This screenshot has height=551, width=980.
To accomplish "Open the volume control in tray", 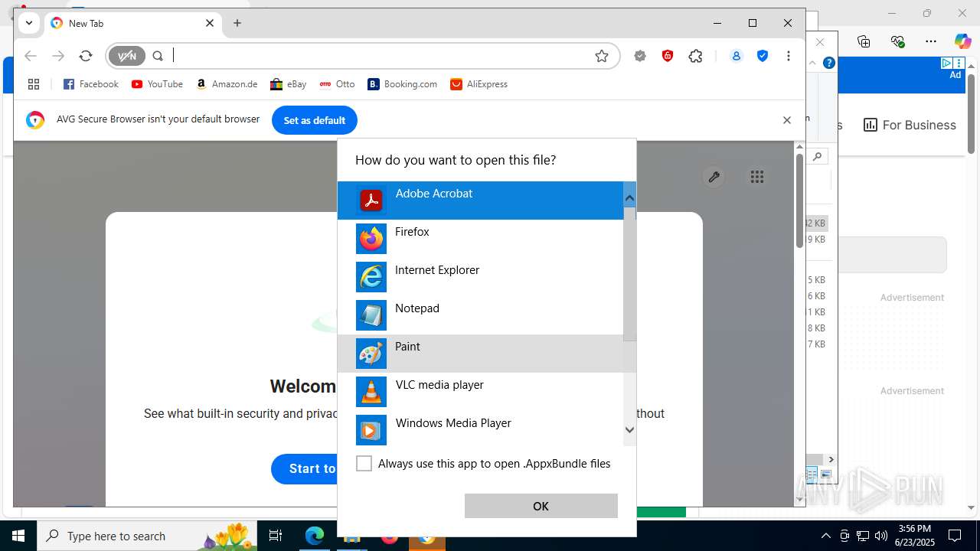I will tap(881, 536).
